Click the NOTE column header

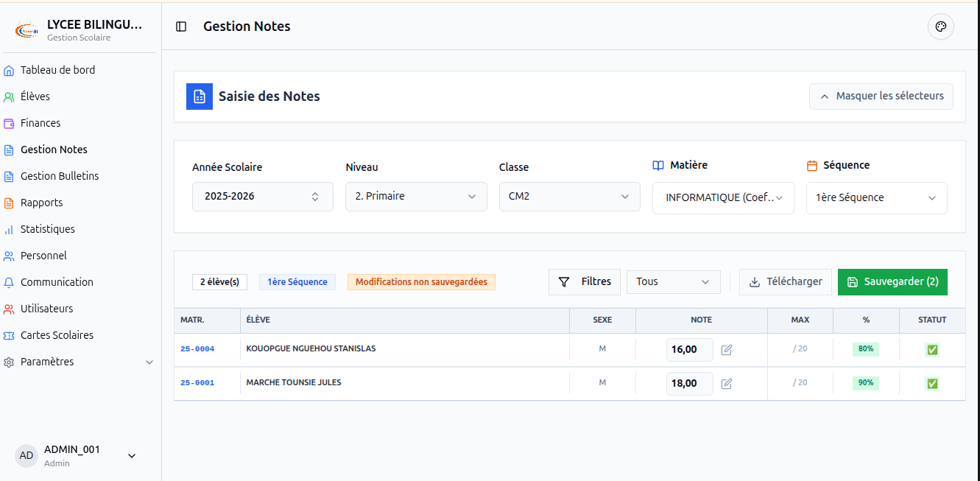tap(701, 320)
